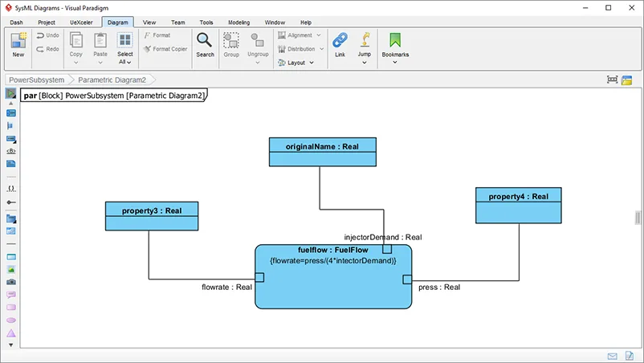The width and height of the screenshot is (644, 363).
Task: Collapse the palette with the up arrow
Action: click(11, 104)
